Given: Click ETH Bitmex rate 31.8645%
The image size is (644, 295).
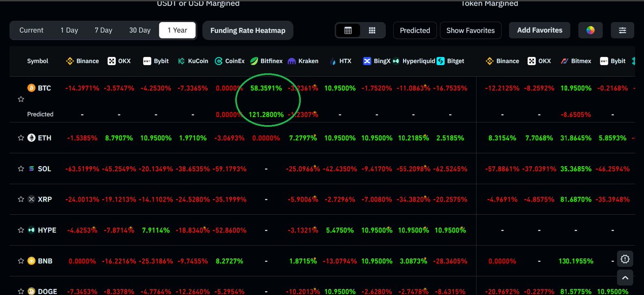Looking at the screenshot, I should (575, 138).
